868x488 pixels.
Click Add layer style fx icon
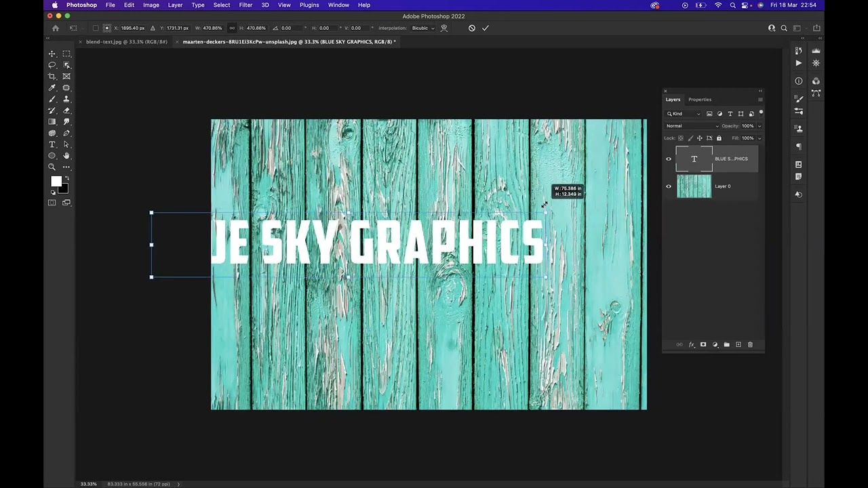[x=692, y=345]
